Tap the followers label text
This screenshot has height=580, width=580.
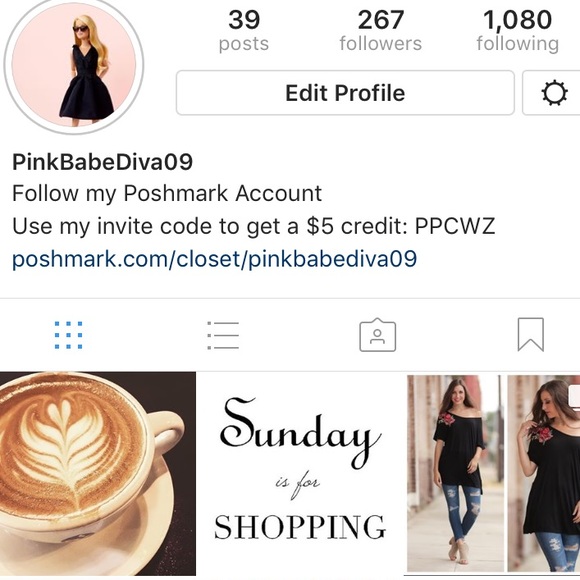tap(381, 44)
